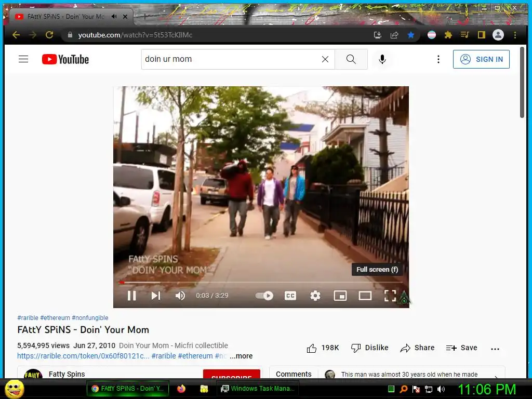The image size is (532, 399).
Task: Click the Fatty Spins channel avatar
Action: [x=33, y=374]
